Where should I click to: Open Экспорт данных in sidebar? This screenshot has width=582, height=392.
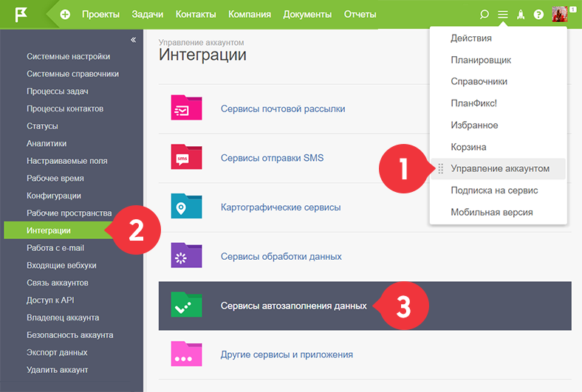(57, 353)
